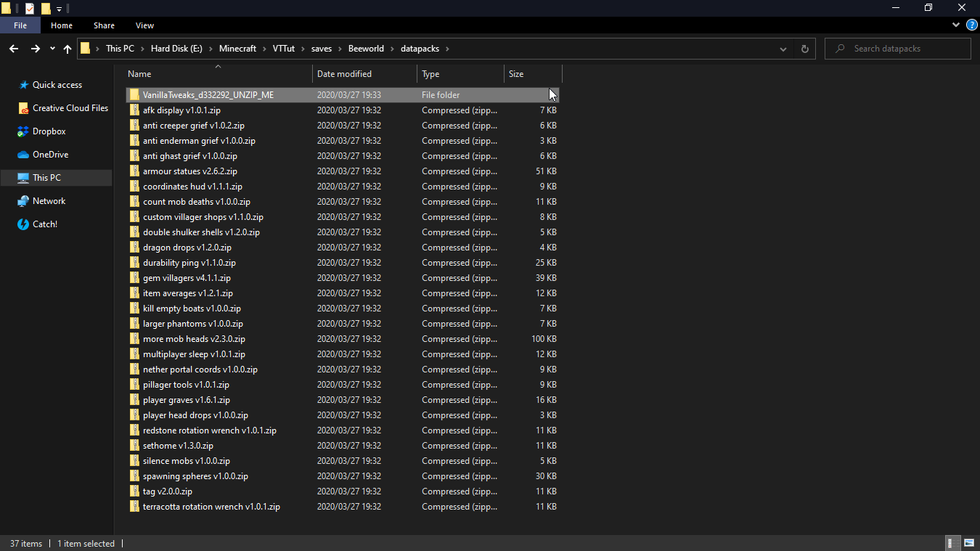This screenshot has width=980, height=551.
Task: Select the durability ping v1.1.0.zip icon
Action: tap(134, 263)
